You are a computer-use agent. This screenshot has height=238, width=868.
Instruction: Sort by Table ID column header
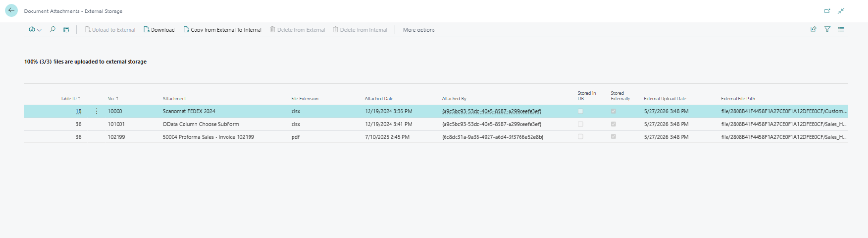point(70,99)
